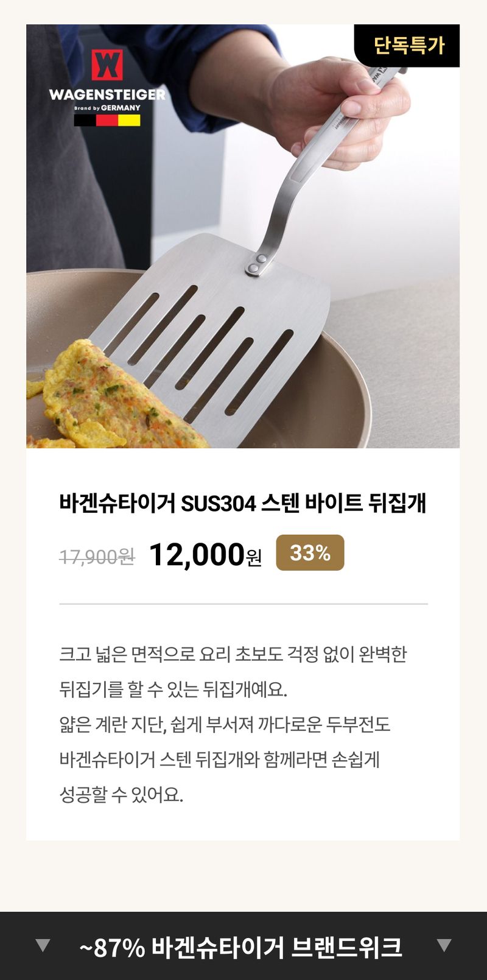The height and width of the screenshot is (980, 487).
Task: Click the divider line below the price
Action: click(243, 604)
